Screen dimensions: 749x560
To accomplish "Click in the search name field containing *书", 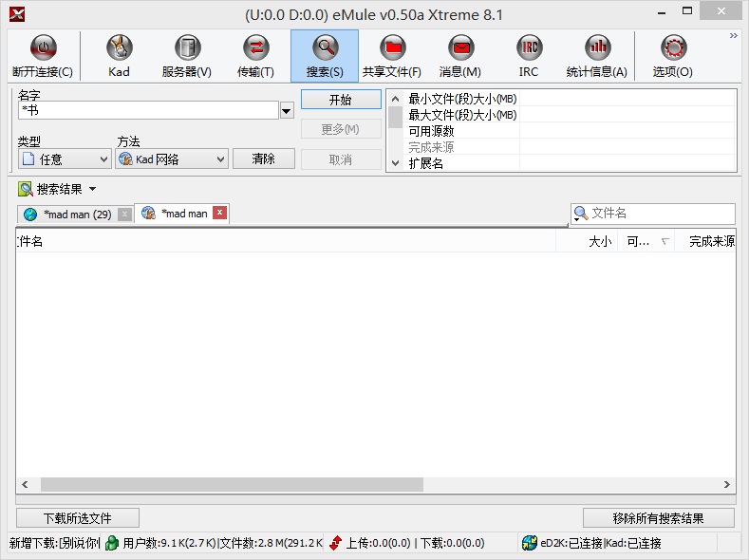I will click(x=148, y=110).
